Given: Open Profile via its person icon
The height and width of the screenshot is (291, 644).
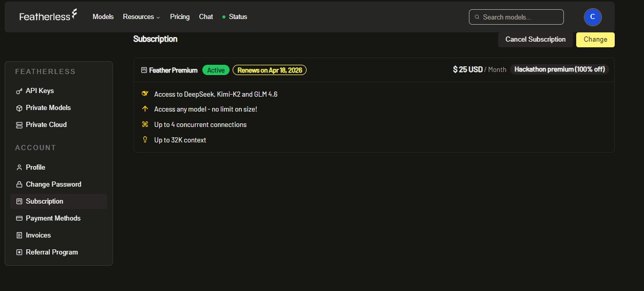Looking at the screenshot, I should [19, 168].
